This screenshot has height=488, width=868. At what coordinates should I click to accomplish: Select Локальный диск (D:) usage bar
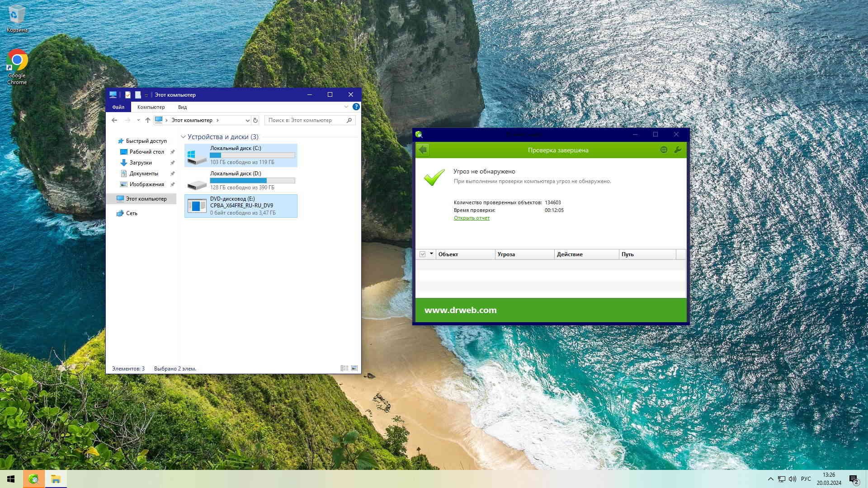[x=252, y=181]
